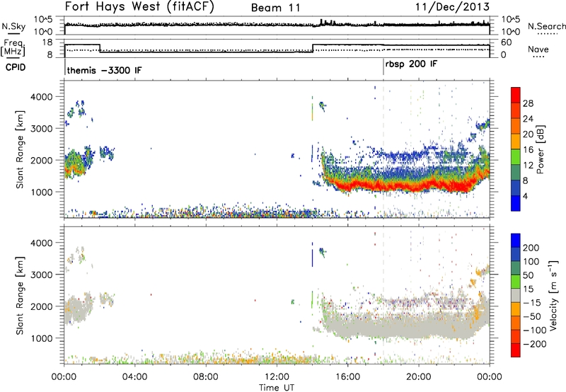Screen dimensions: 566x392
Task: Click the '4000' range tick on power panel
Action: point(42,97)
